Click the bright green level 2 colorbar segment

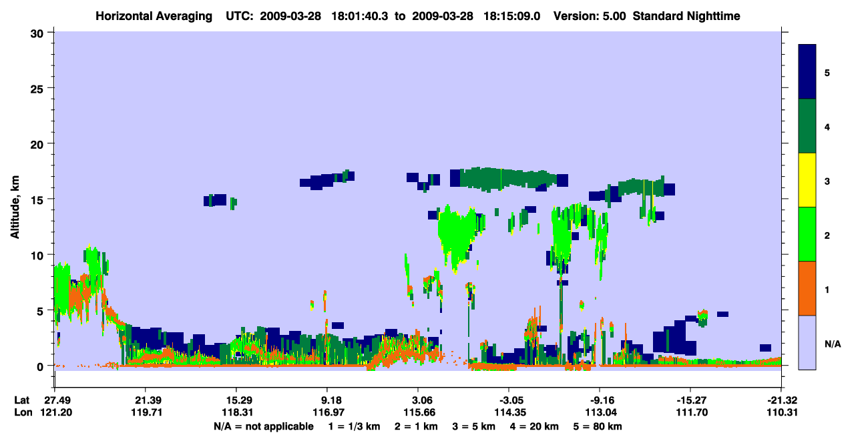[807, 234]
